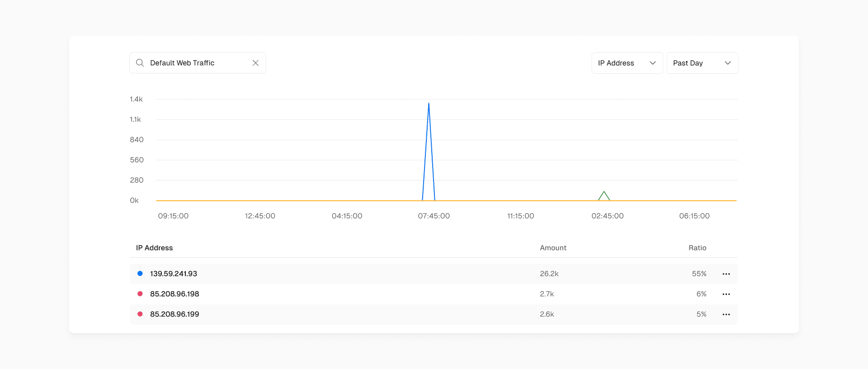Screen dimensions: 868x369
Task: Click the red dot beside 85.208.96.199
Action: 140,314
